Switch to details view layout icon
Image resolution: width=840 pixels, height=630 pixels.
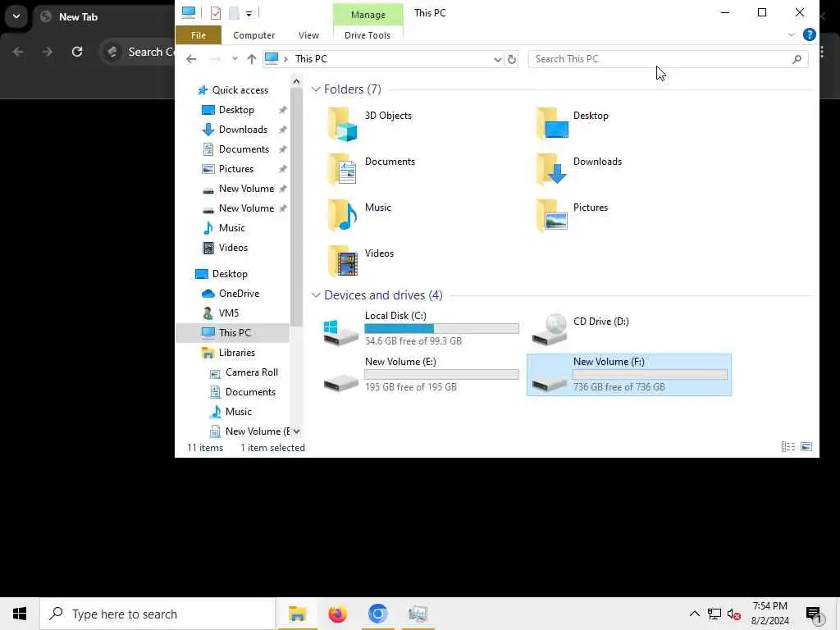click(x=788, y=447)
